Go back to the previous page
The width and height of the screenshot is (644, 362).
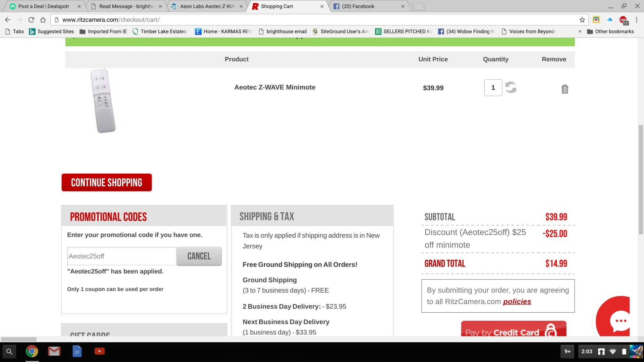[8, 20]
